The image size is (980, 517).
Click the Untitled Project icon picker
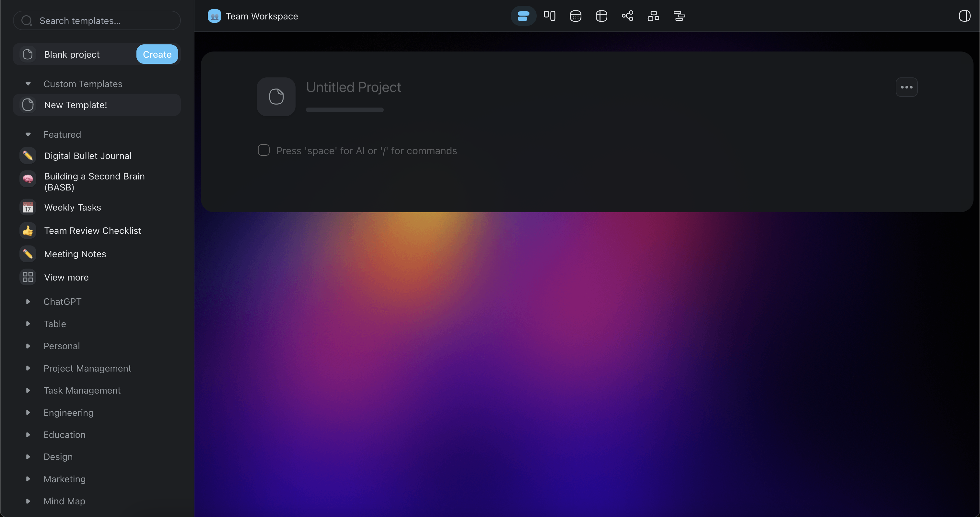276,97
